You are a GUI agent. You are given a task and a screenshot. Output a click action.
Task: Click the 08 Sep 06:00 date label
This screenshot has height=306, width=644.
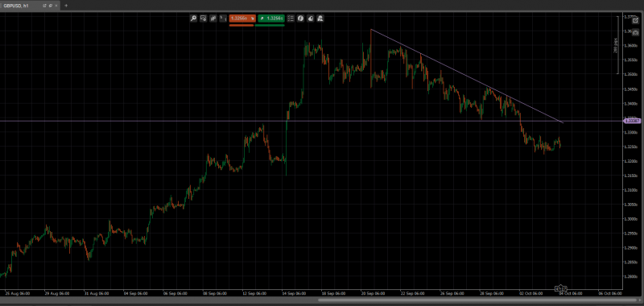pyautogui.click(x=214, y=293)
